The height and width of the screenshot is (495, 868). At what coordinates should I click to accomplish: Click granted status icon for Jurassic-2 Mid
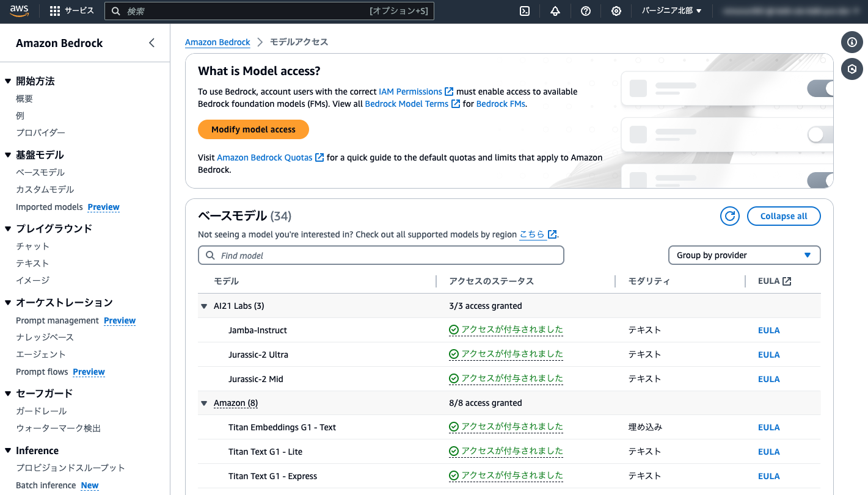click(x=454, y=379)
